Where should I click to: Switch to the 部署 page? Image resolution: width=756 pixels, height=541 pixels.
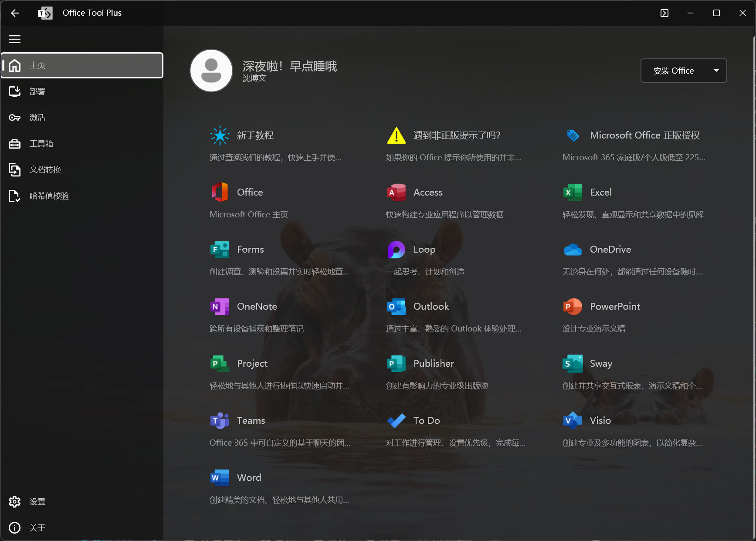82,91
